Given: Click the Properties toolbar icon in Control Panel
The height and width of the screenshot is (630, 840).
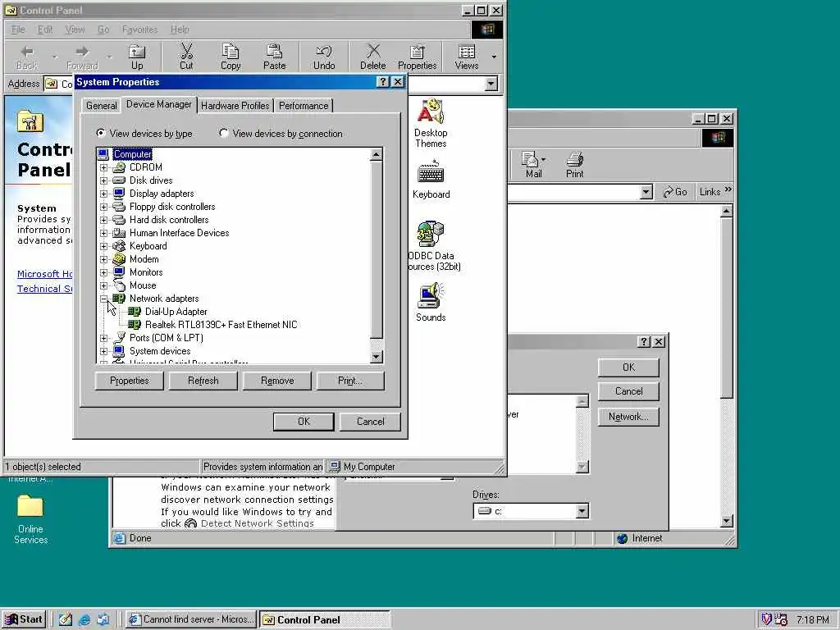Looking at the screenshot, I should pyautogui.click(x=417, y=57).
